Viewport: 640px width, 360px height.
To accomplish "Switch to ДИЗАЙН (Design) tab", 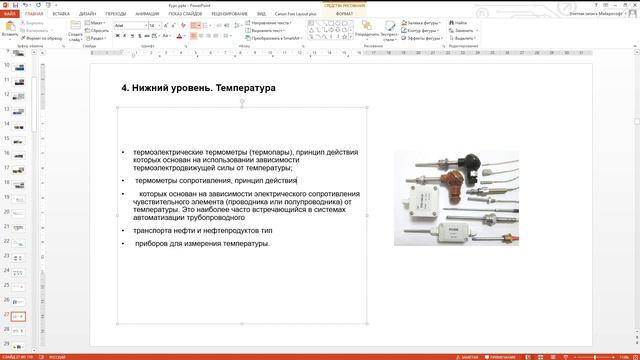I will (88, 13).
